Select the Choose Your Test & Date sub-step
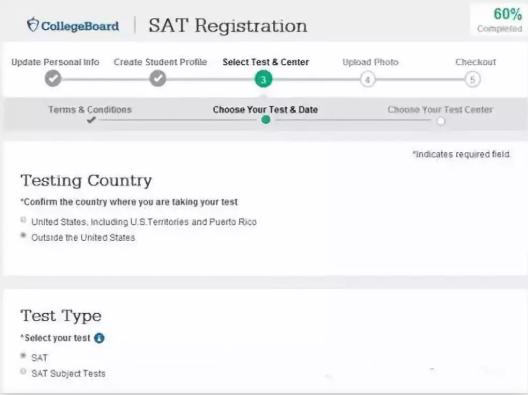 [x=265, y=110]
